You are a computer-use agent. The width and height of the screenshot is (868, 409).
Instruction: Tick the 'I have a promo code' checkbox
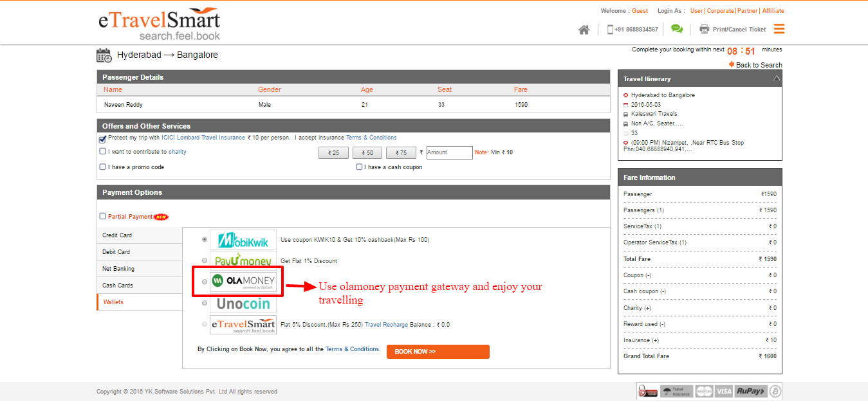[102, 167]
